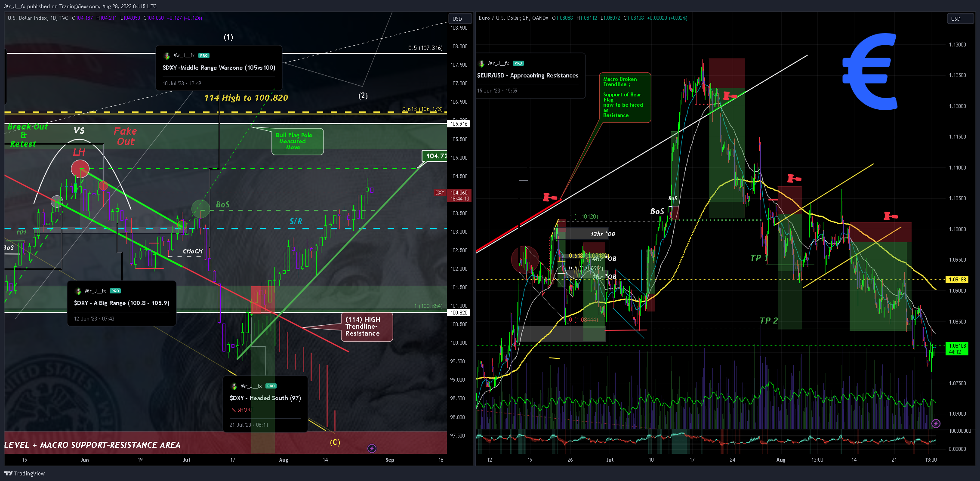The width and height of the screenshot is (980, 481).
Task: Click avatar on Headed South card
Action: tap(234, 386)
